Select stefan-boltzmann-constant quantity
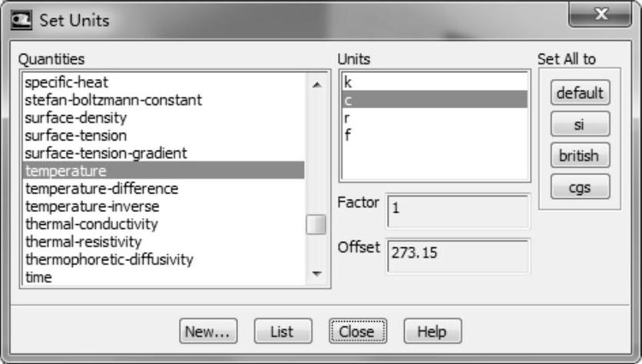 pos(114,100)
